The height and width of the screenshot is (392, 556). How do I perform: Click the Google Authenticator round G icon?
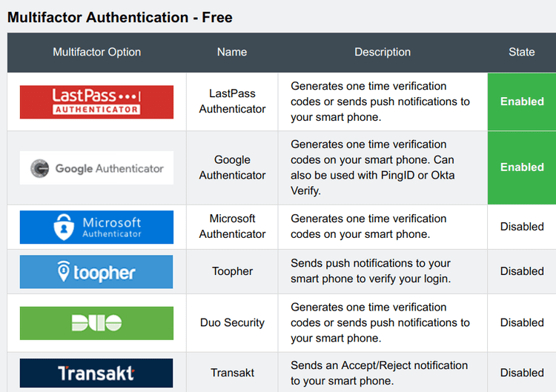coord(40,168)
